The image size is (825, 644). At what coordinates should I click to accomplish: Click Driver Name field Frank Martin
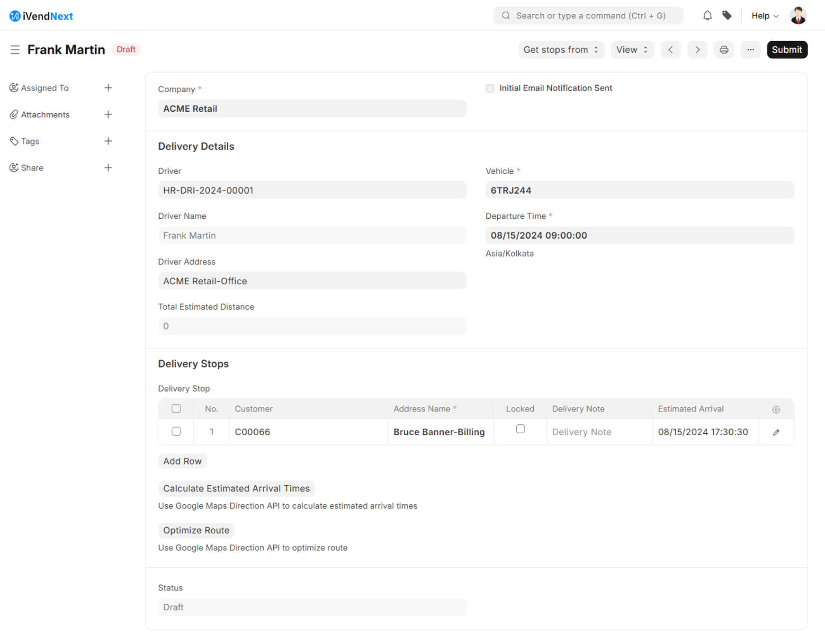(x=312, y=236)
